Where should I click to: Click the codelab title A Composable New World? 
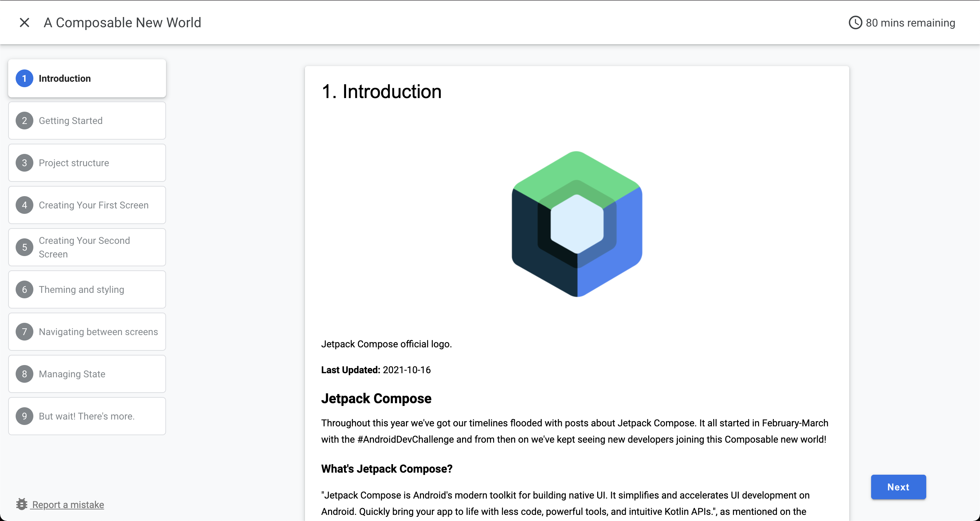[x=122, y=22]
